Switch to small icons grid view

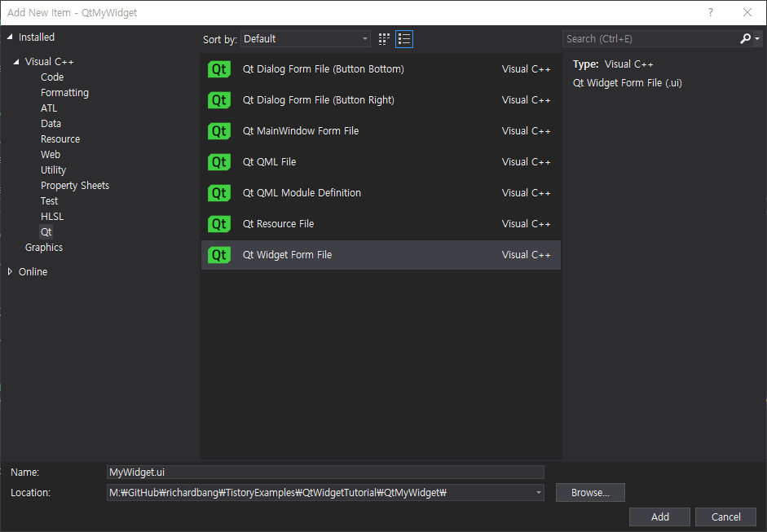(x=384, y=39)
